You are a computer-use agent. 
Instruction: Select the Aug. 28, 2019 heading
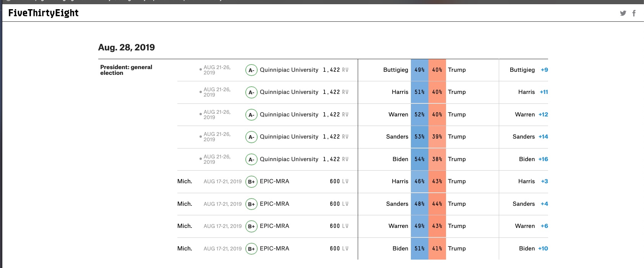(127, 47)
